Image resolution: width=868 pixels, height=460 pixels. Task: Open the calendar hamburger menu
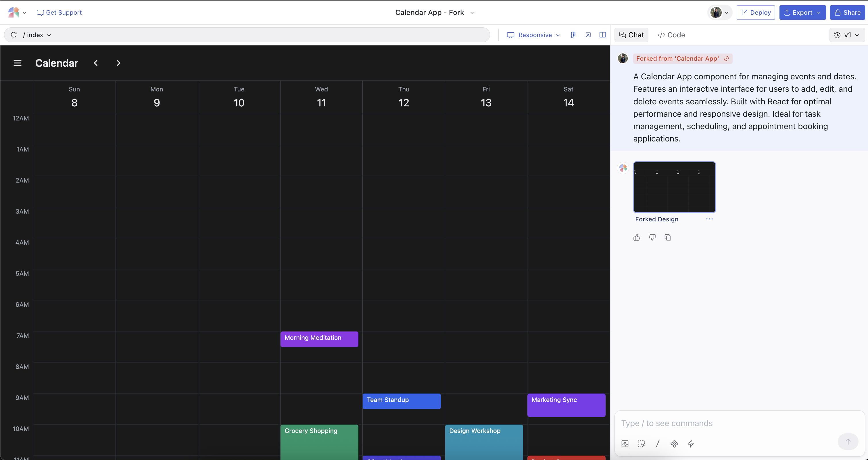click(18, 63)
